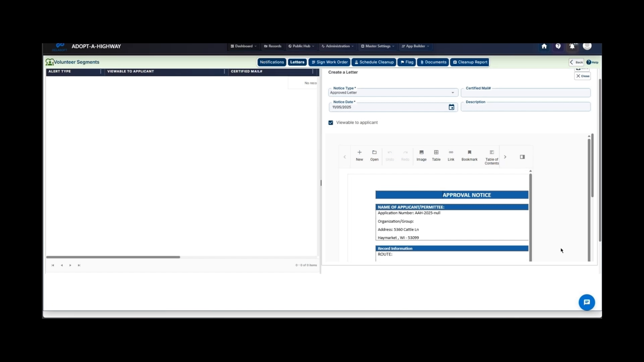The height and width of the screenshot is (362, 644).
Task: Open the Notice Type dropdown
Action: coord(452,92)
